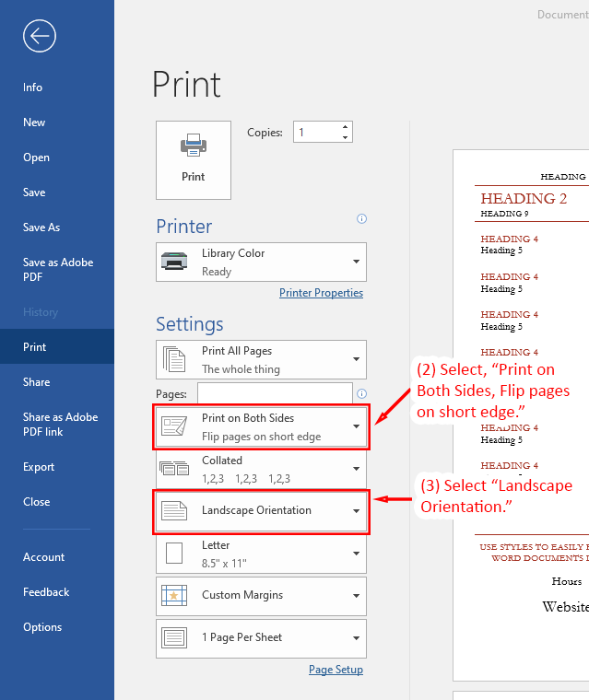Select Close in the sidebar

57,502
